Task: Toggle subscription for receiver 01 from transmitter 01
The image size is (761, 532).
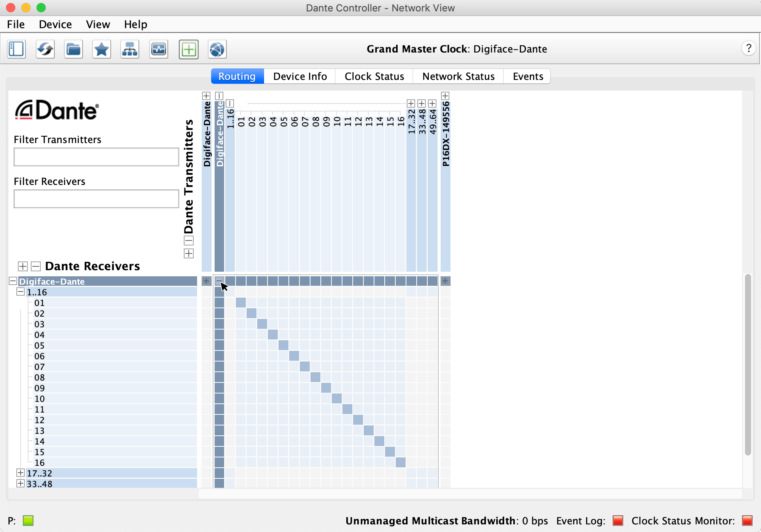Action: [x=241, y=303]
